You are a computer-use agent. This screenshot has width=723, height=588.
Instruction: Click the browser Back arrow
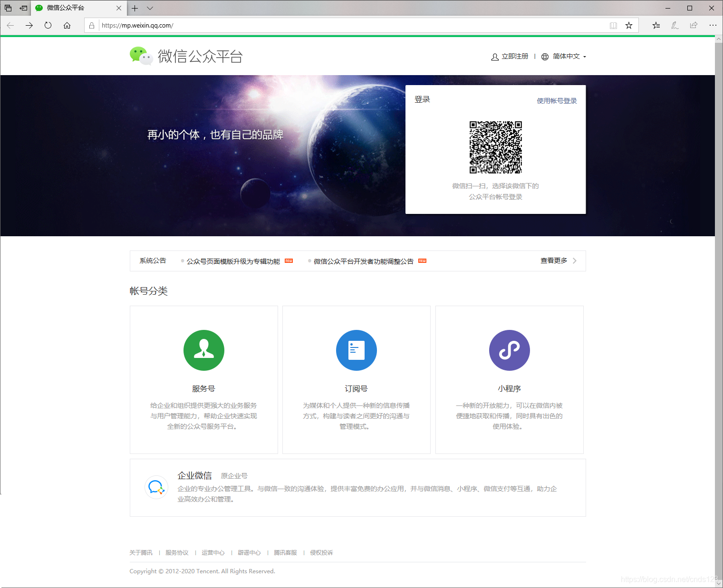10,25
